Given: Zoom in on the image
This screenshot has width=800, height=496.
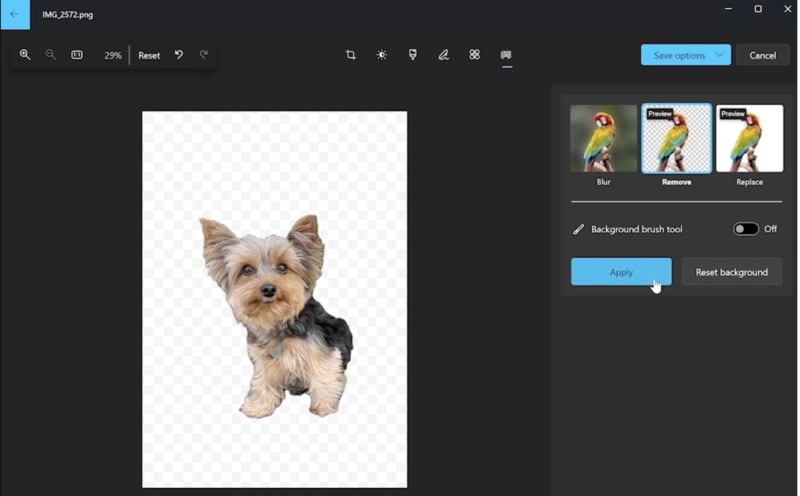Looking at the screenshot, I should (24, 55).
